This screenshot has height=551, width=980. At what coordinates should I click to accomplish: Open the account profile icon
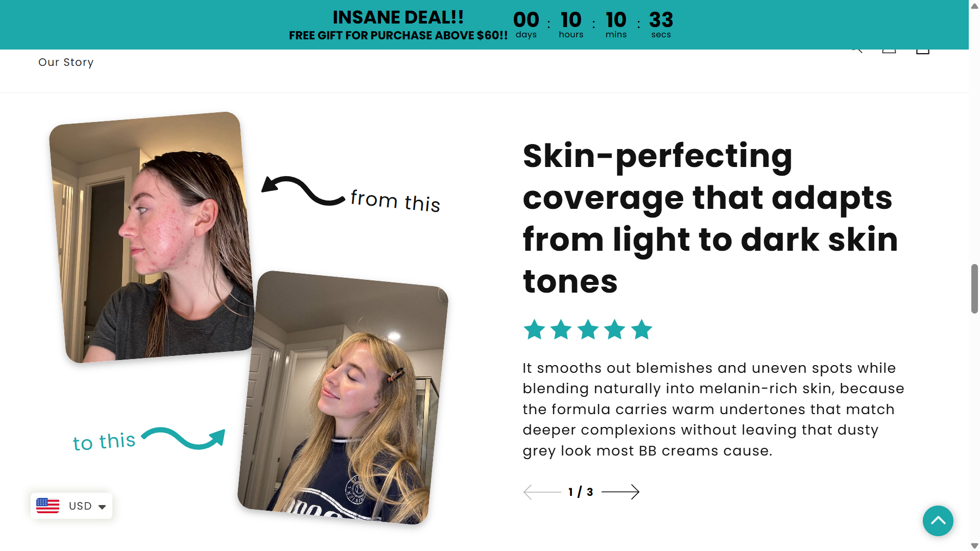tap(889, 50)
